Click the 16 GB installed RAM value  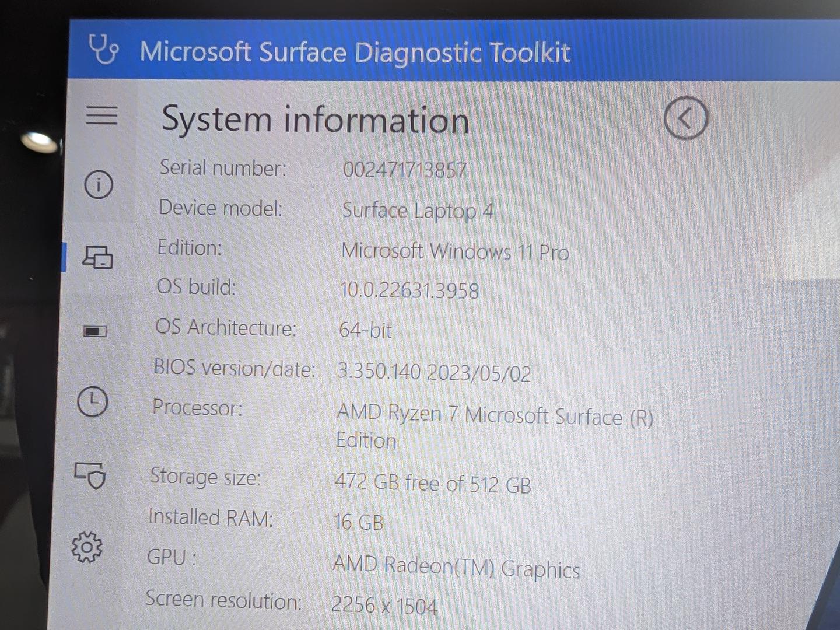point(359,521)
